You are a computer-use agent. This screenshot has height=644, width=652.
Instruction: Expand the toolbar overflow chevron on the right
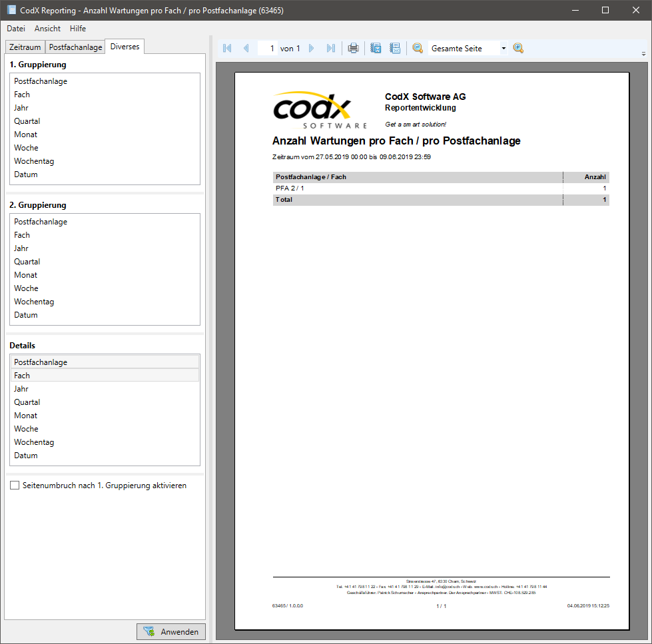point(643,52)
